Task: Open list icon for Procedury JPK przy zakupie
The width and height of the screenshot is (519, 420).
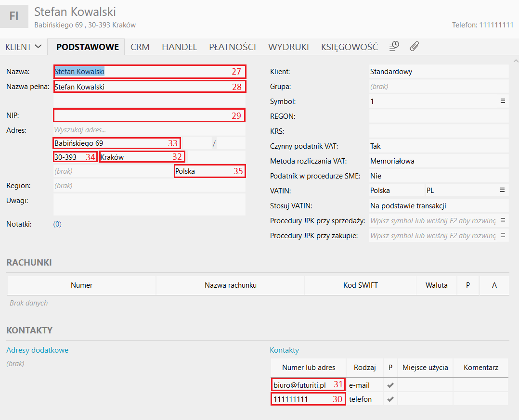Action: (x=503, y=235)
